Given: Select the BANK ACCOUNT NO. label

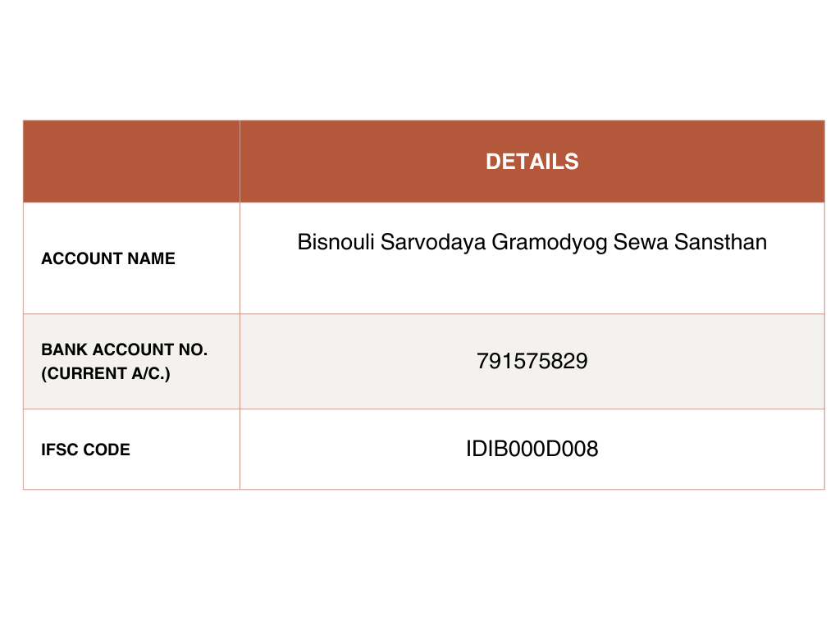Looking at the screenshot, I should [x=124, y=349].
